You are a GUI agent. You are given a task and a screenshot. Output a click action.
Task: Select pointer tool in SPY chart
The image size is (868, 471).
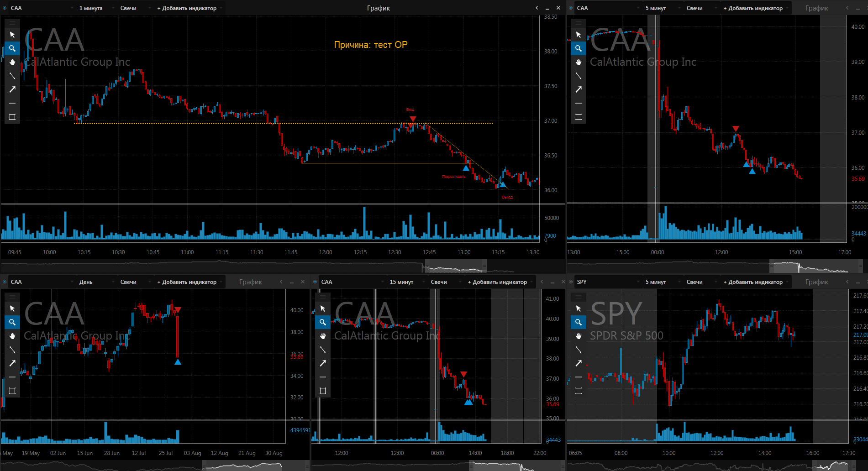click(x=579, y=309)
